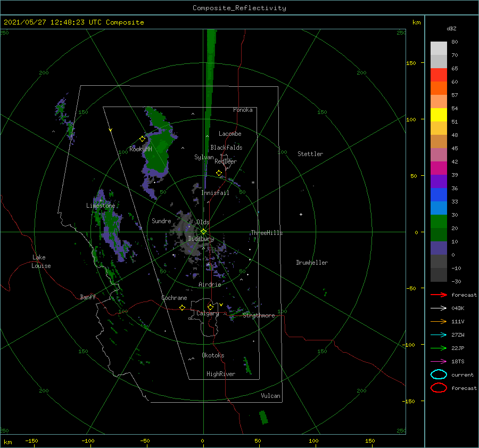Select the orange 111V arrow in legend
Image resolution: width=479 pixels, height=448 pixels.
tap(439, 321)
